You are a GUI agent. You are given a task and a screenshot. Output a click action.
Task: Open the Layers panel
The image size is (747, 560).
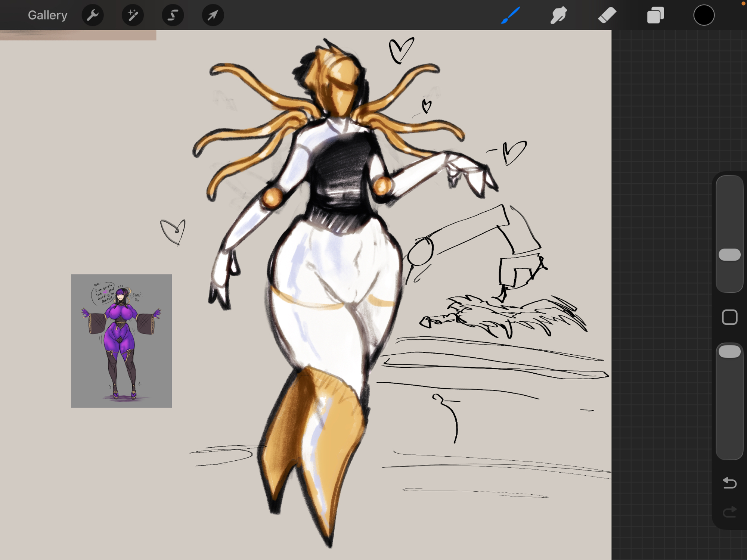point(655,15)
